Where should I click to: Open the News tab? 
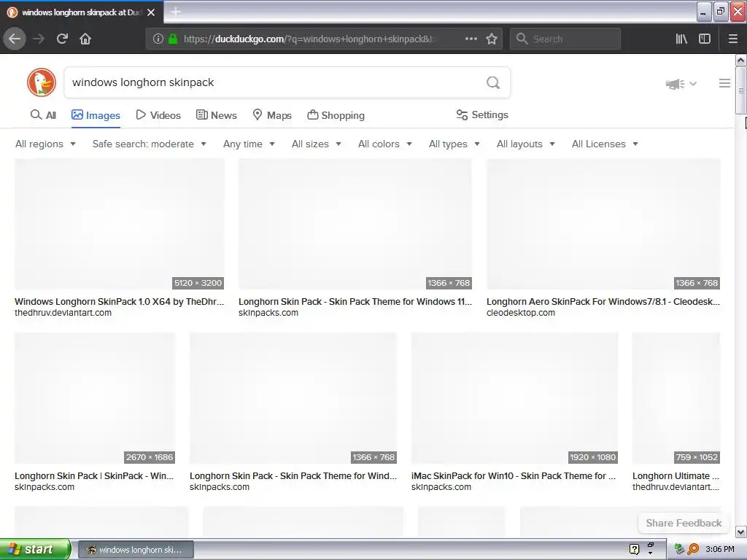[216, 114]
